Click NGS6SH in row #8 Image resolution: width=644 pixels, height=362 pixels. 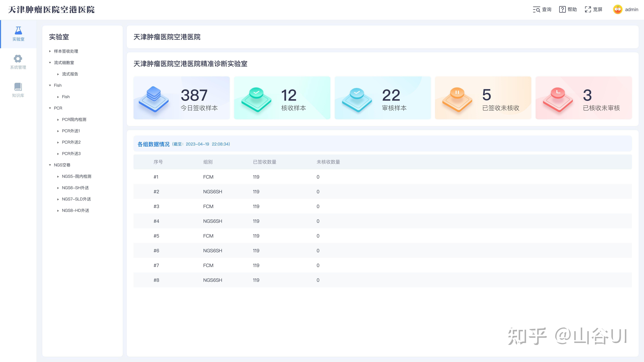coord(213,280)
